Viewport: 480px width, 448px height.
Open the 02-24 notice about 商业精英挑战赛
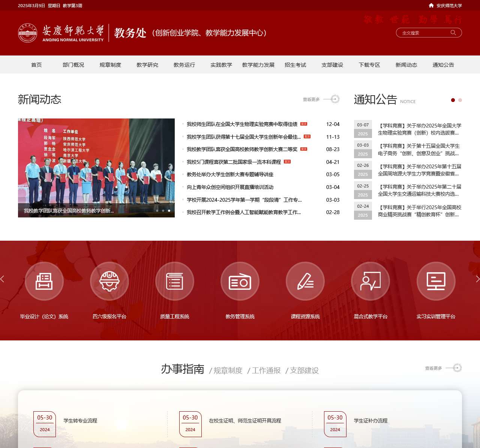click(x=420, y=211)
